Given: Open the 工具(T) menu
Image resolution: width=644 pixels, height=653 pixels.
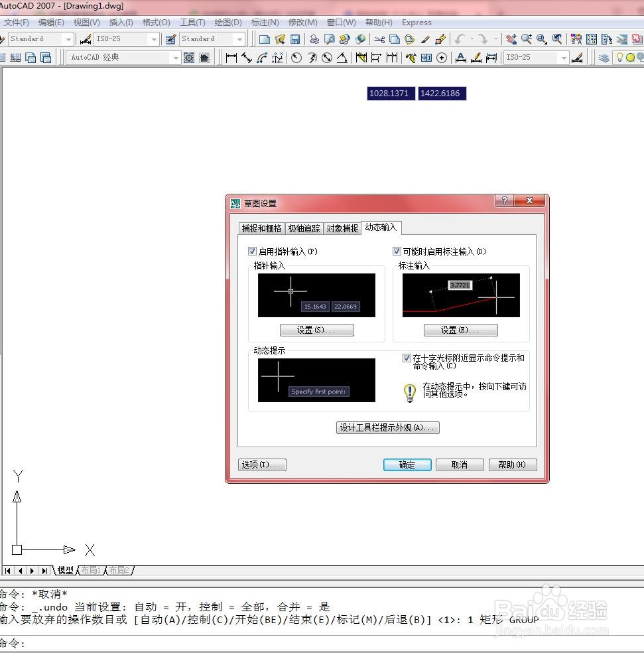Looking at the screenshot, I should click(192, 23).
